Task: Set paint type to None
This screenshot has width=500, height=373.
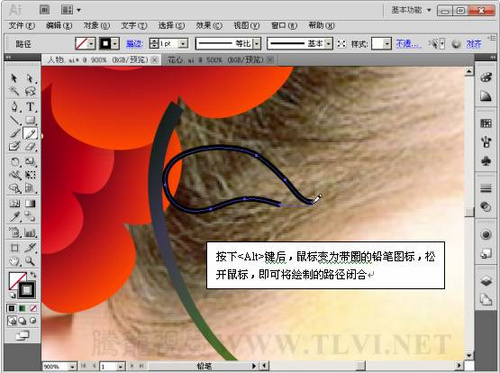Action: pyautogui.click(x=33, y=308)
